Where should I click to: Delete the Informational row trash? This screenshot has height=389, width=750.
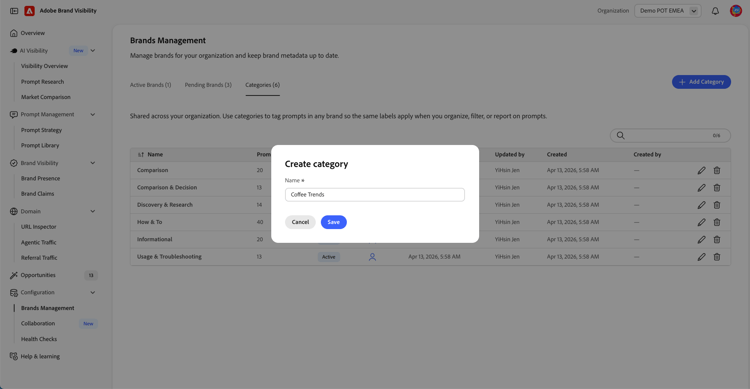click(x=717, y=239)
